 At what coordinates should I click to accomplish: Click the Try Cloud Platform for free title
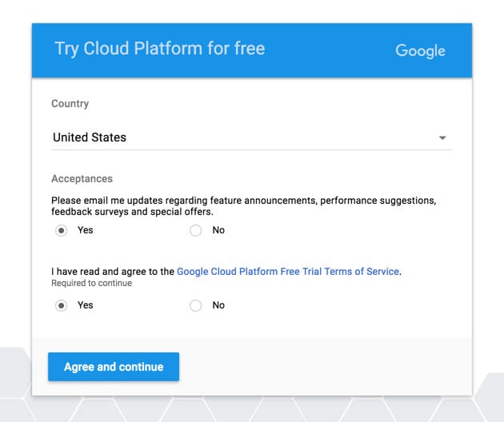pyautogui.click(x=160, y=49)
